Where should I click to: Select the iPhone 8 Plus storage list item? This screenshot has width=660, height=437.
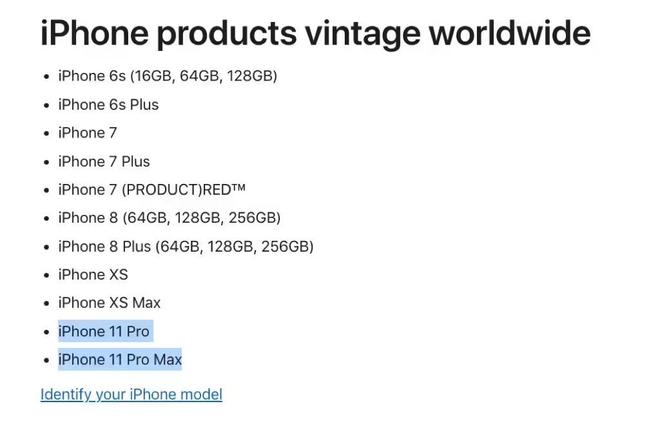186,247
